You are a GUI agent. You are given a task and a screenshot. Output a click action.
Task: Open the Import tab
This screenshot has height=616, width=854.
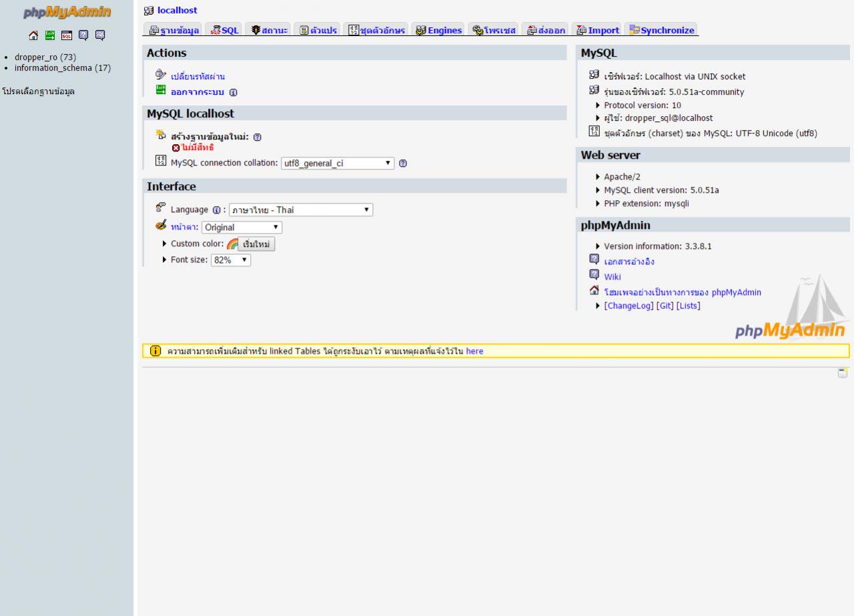[597, 30]
